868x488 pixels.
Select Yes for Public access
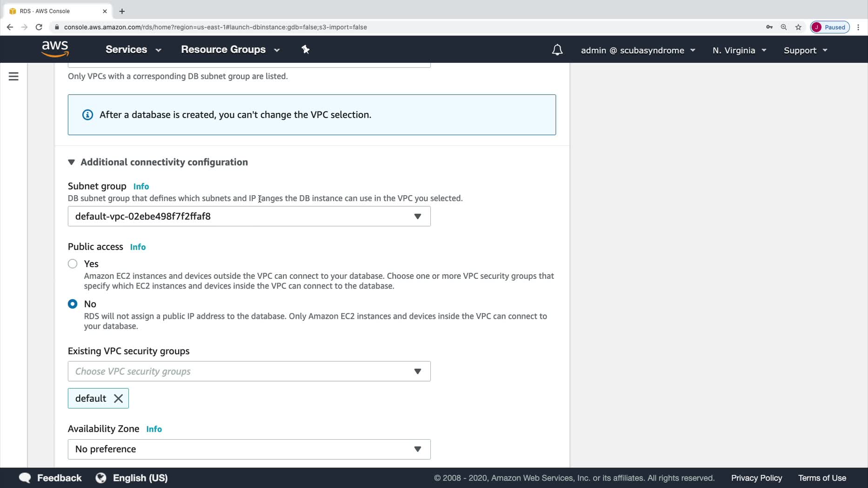73,264
